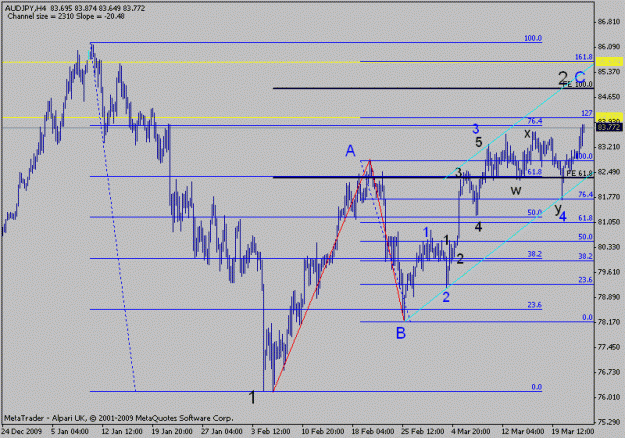Click the 5 Jan 04:00 time label
Screen dimensions: 625x438
pyautogui.click(x=70, y=431)
